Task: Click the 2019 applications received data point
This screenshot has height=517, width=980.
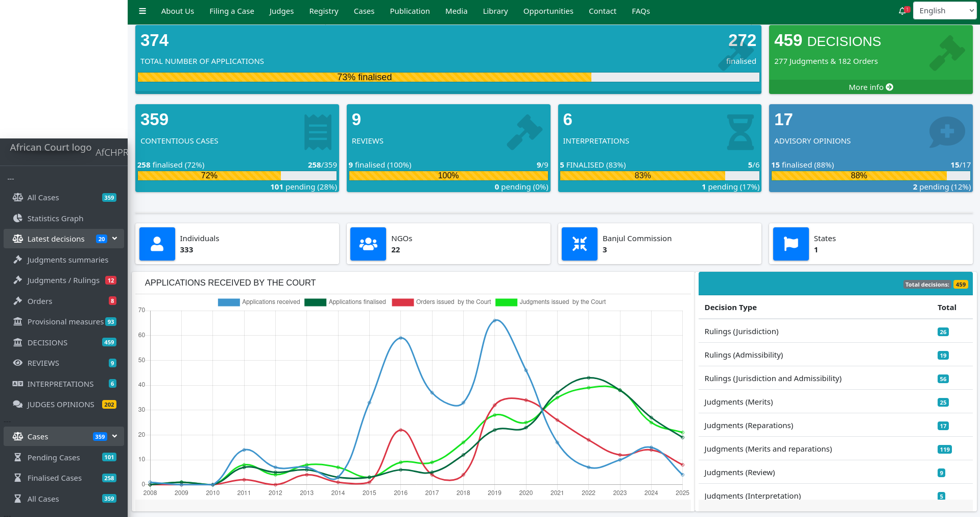Action: click(494, 321)
